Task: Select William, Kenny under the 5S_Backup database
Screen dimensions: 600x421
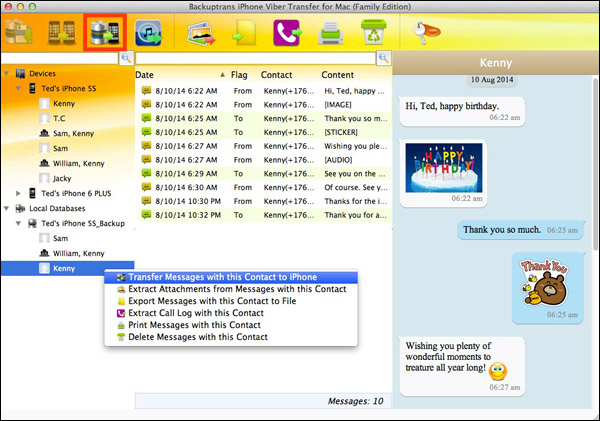Action: tap(78, 253)
